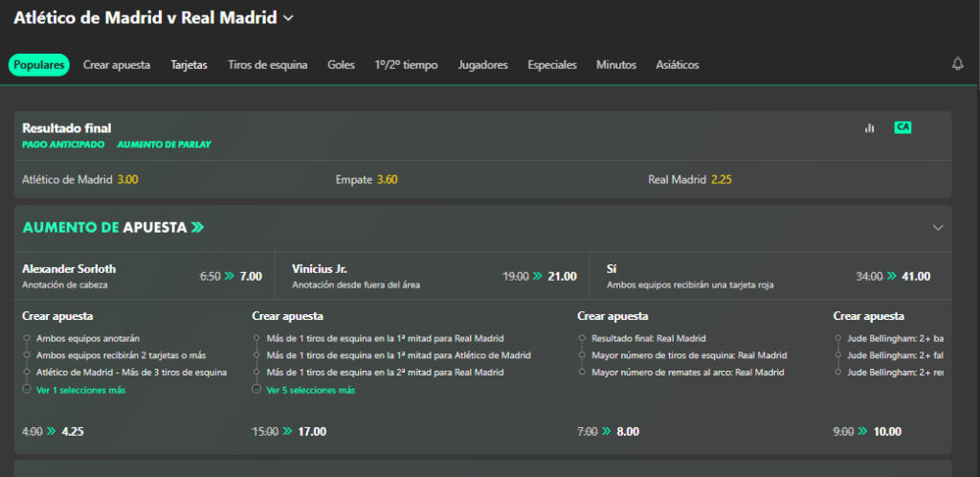The image size is (980, 477).
Task: Click 'Ambos equipos recibirán 2 tarjetas o más'
Action: pos(122,355)
